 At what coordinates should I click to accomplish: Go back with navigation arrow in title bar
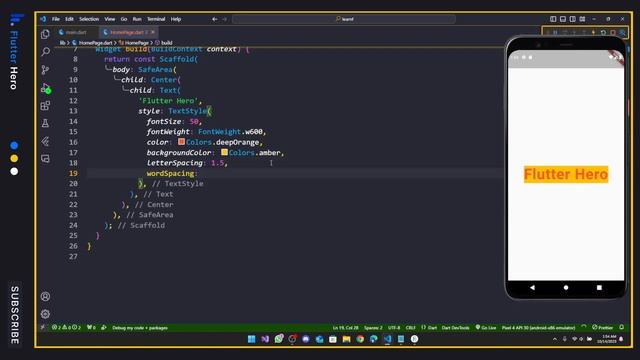point(215,19)
